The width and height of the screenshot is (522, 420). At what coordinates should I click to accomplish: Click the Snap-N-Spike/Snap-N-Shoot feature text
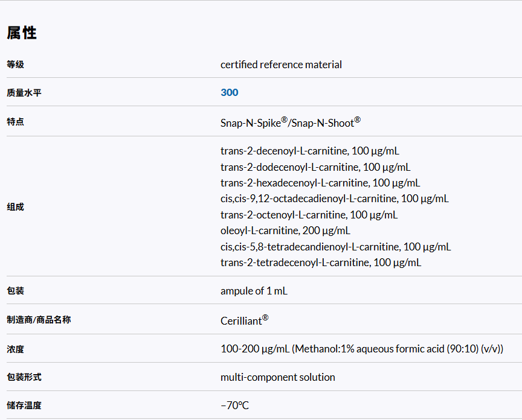[x=290, y=122]
